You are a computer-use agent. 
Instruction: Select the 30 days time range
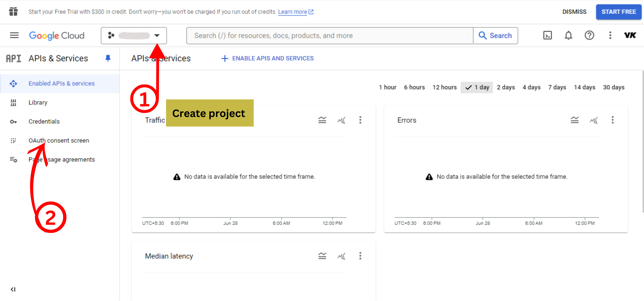coord(613,87)
